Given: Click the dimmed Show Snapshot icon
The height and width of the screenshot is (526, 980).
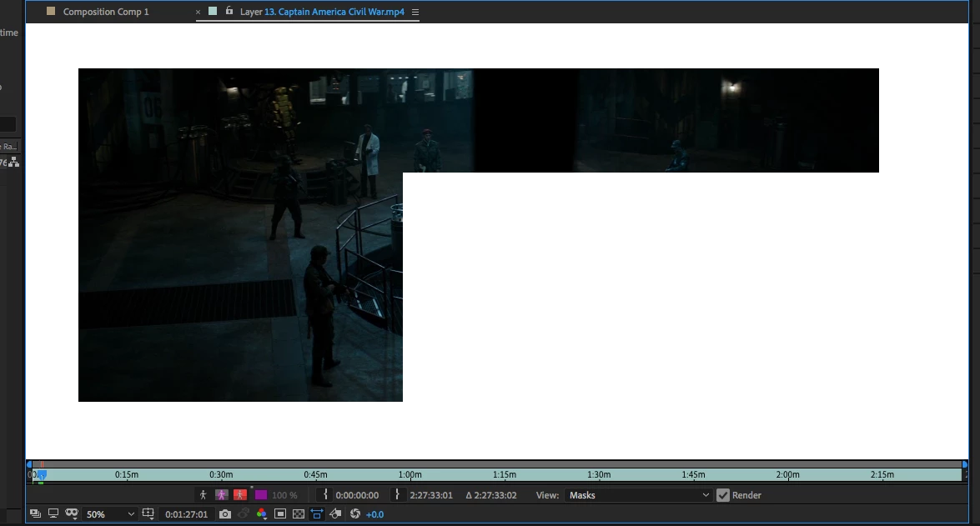Looking at the screenshot, I should pyautogui.click(x=244, y=513).
